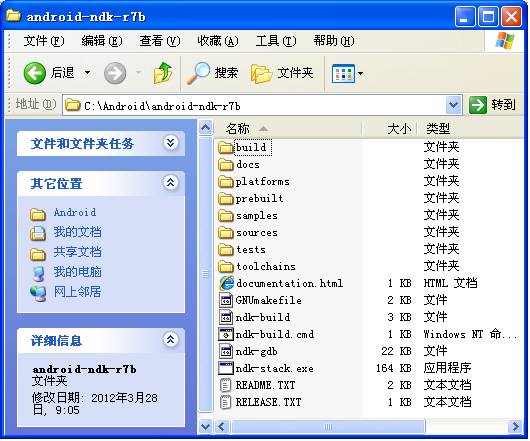Select the samples folder icon
Screen dimensions: 530x441
pyautogui.click(x=226, y=215)
